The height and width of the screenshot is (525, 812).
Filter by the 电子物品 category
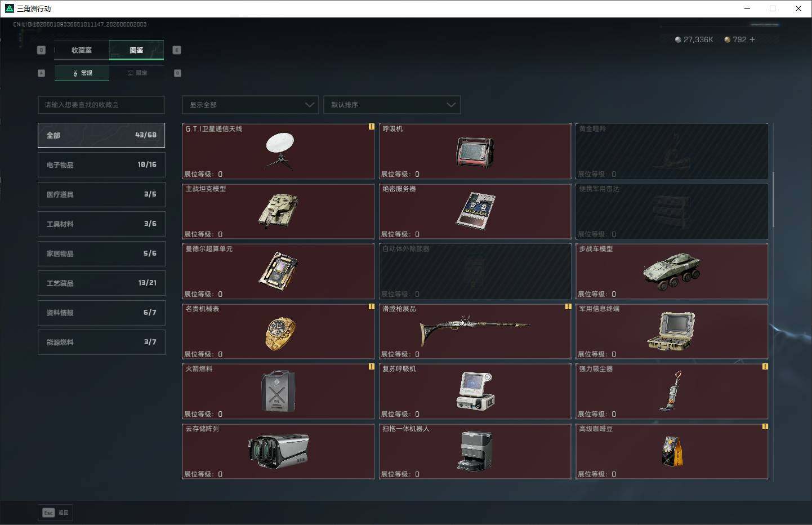tap(101, 165)
